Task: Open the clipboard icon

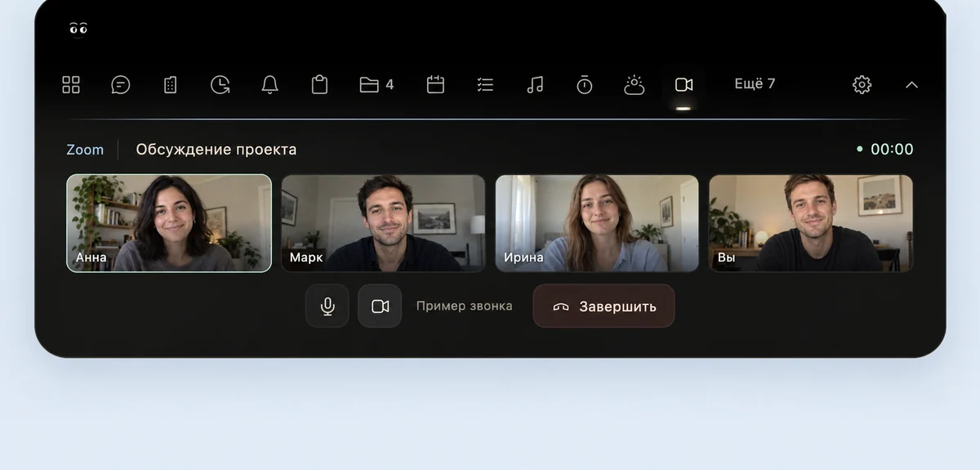Action: pos(319,84)
